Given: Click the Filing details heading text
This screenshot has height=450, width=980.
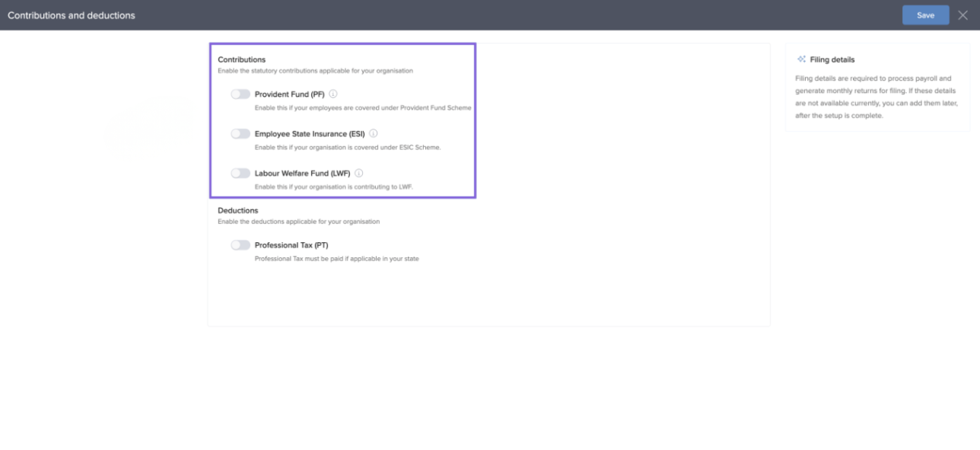Looking at the screenshot, I should (x=832, y=59).
